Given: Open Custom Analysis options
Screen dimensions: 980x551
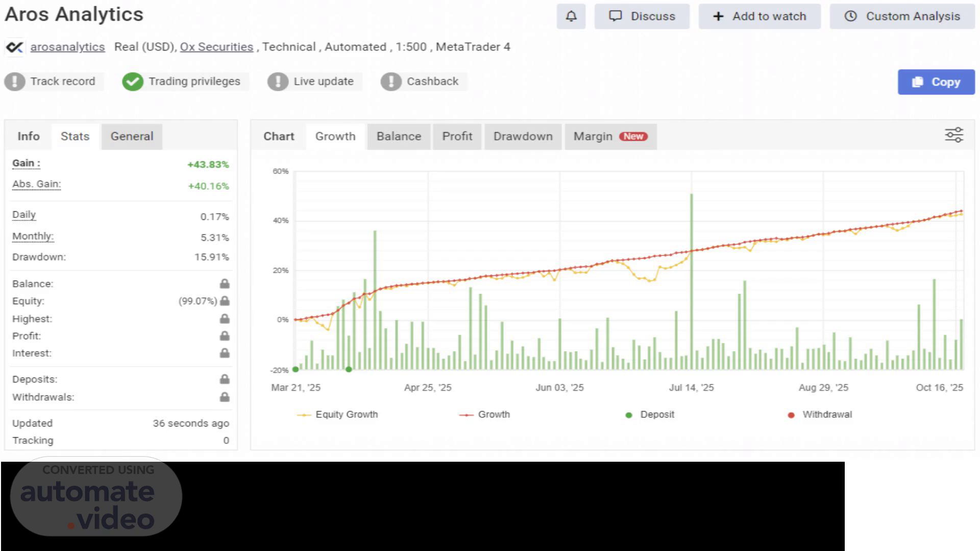Looking at the screenshot, I should point(902,16).
